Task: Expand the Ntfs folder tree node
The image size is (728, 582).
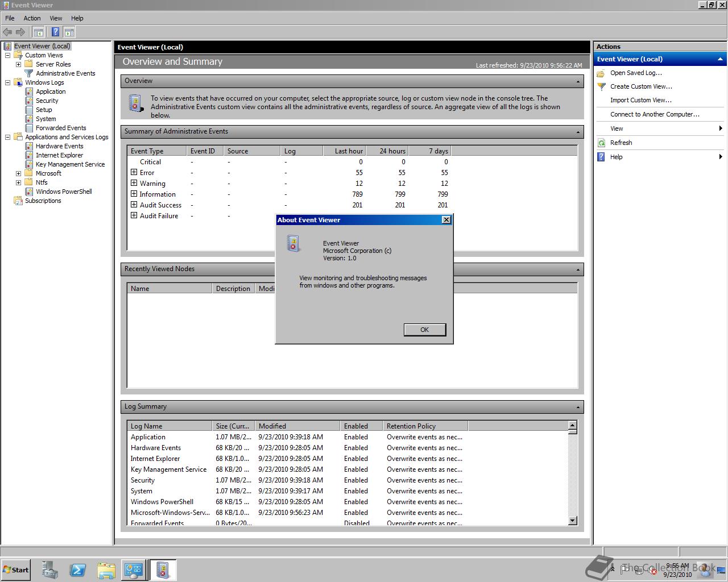Action: click(18, 182)
